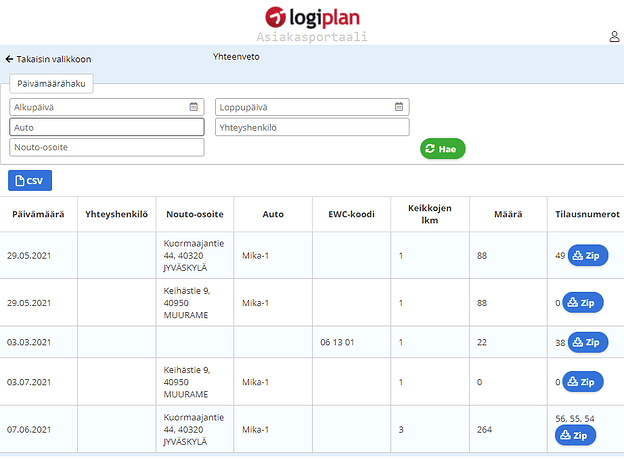Click address Keihästie 9 in 03.07.2021 row
Screen dimensions: 624x459
(187, 382)
